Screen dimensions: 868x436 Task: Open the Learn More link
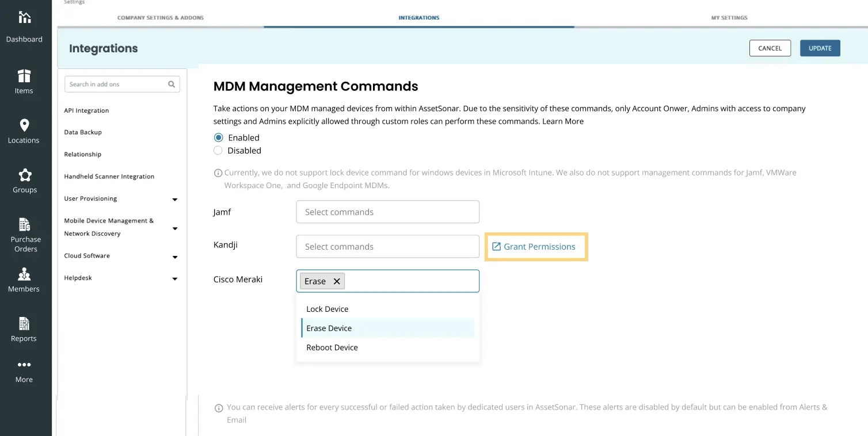click(x=563, y=121)
